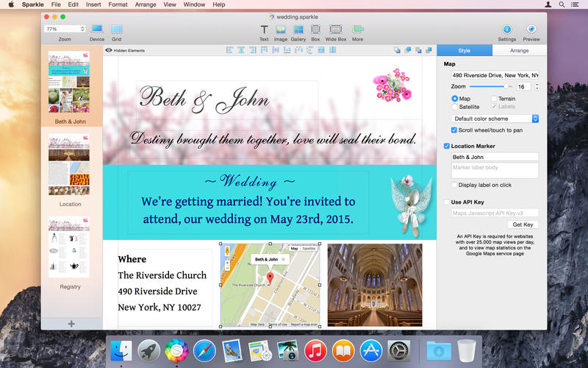Select the Text tool in toolbar
The image size is (588, 368).
coord(264,29)
